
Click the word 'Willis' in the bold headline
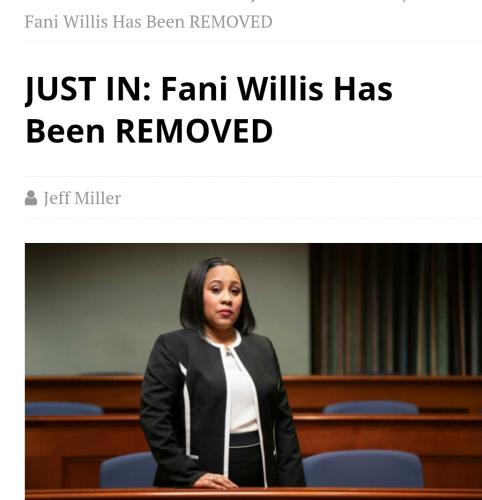tap(280, 89)
